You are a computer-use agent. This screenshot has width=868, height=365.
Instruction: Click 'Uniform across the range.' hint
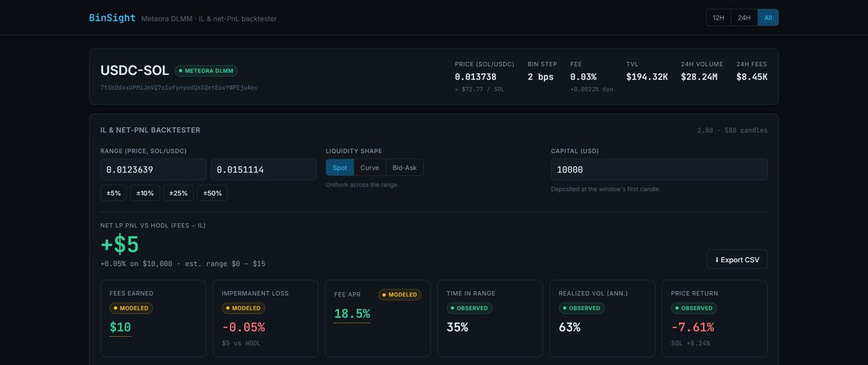[x=362, y=185]
